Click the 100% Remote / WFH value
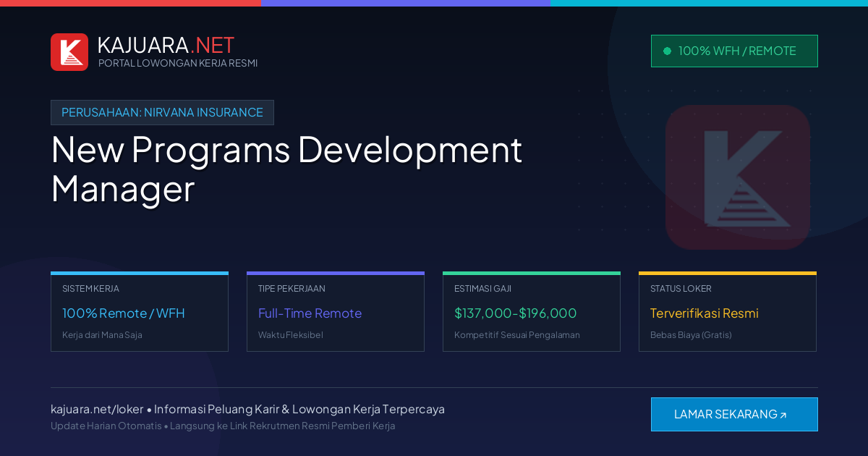This screenshot has height=456, width=868. [124, 313]
